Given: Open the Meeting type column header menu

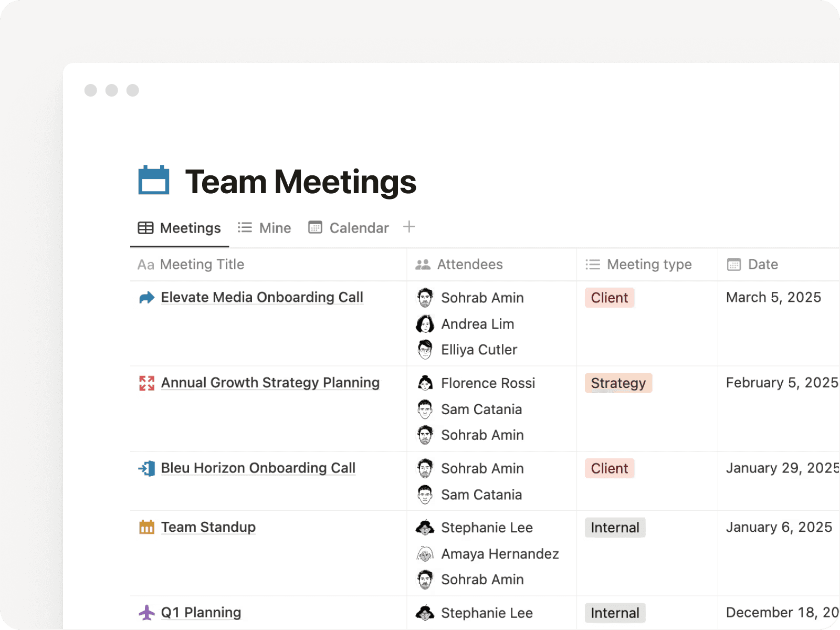Looking at the screenshot, I should pos(649,265).
